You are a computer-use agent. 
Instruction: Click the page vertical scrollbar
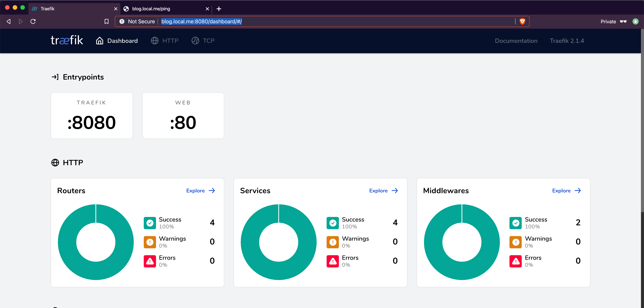(x=642, y=120)
